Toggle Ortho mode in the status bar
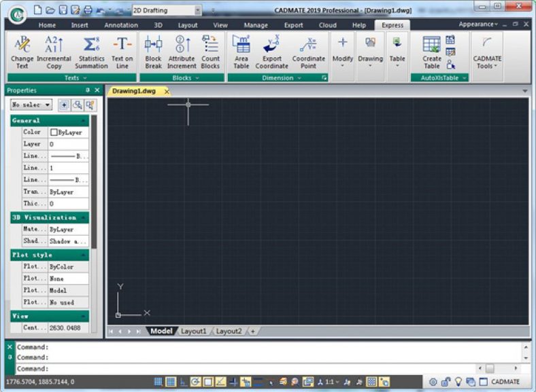536x392 pixels. click(183, 382)
